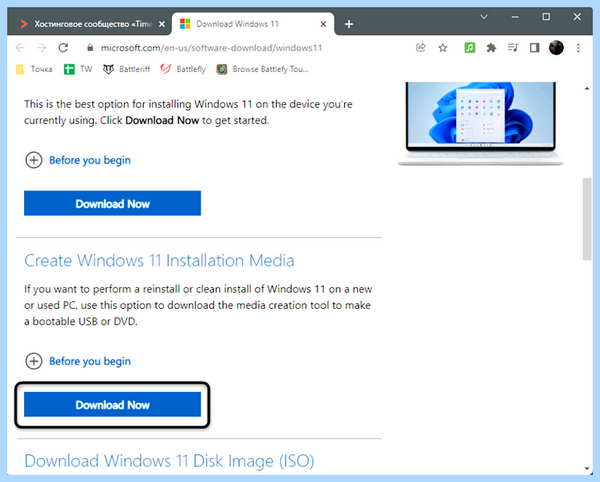Viewport: 600px width, 482px height.
Task: Reload the Microsoft download page
Action: 63,48
